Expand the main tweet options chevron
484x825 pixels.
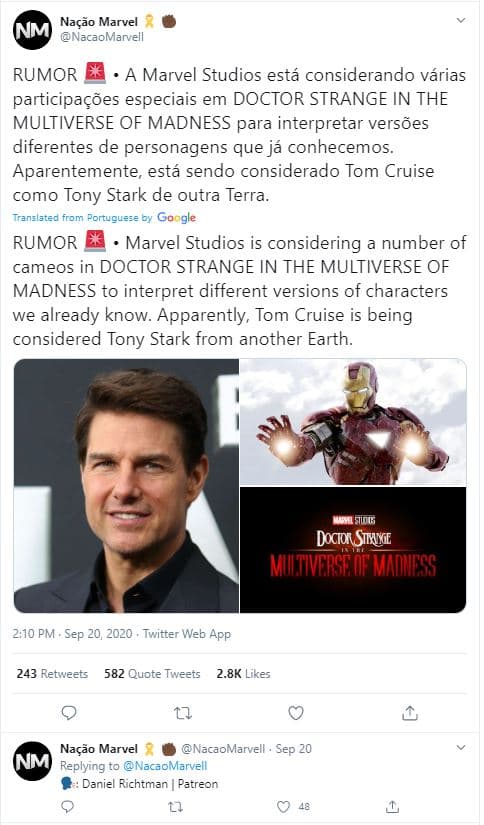pos(461,21)
